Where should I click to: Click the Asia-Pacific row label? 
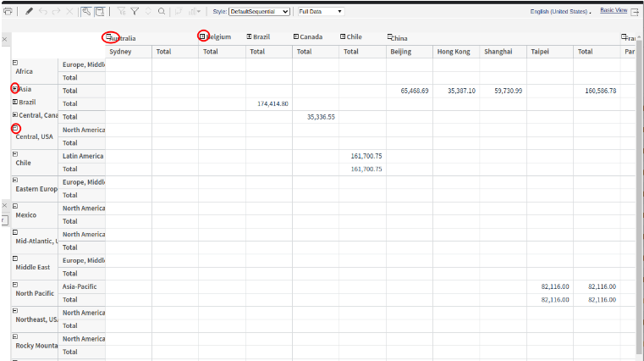click(80, 286)
